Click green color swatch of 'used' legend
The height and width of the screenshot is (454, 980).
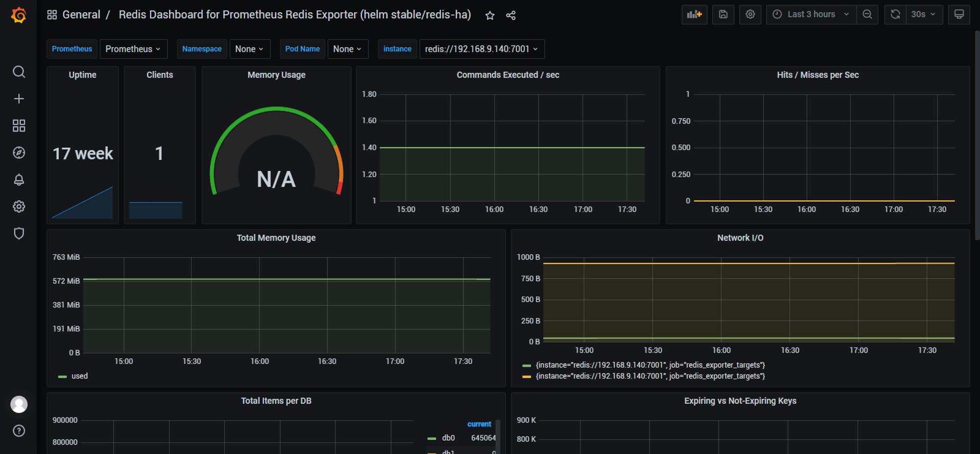click(x=62, y=377)
